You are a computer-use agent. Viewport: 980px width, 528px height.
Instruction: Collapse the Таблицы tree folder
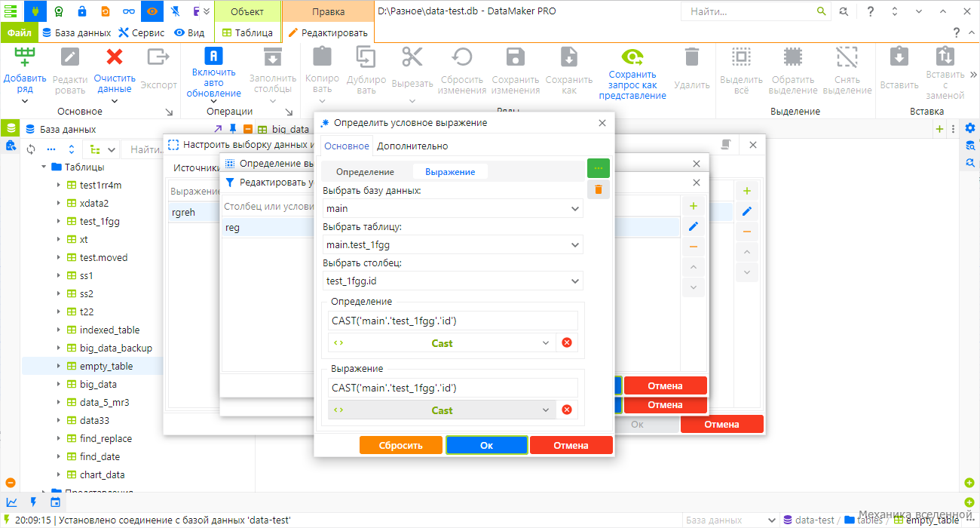pyautogui.click(x=44, y=167)
